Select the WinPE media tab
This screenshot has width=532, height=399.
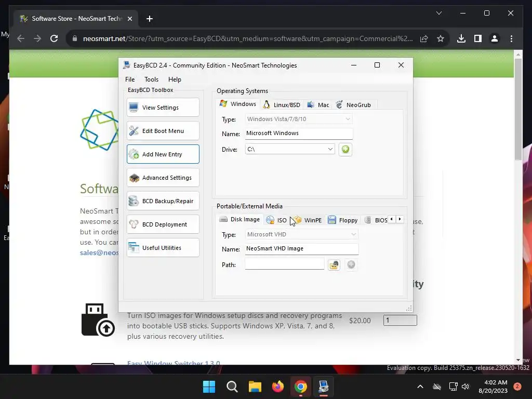click(x=308, y=220)
